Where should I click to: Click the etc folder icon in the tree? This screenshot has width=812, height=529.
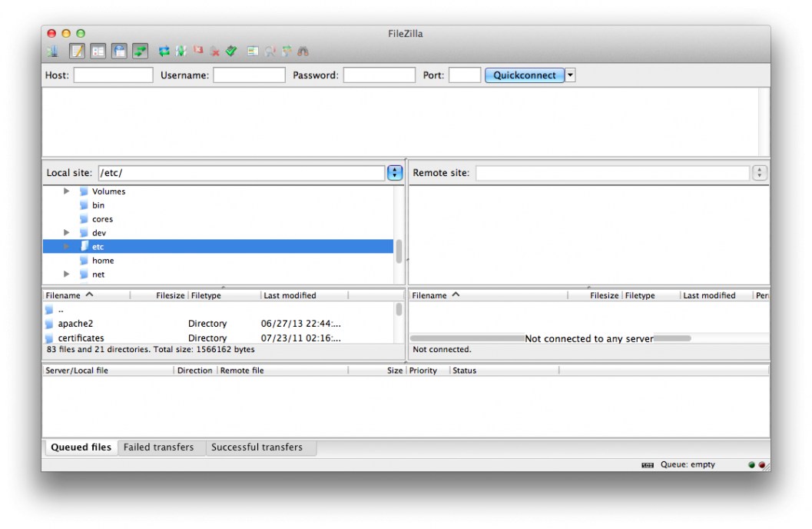point(84,247)
